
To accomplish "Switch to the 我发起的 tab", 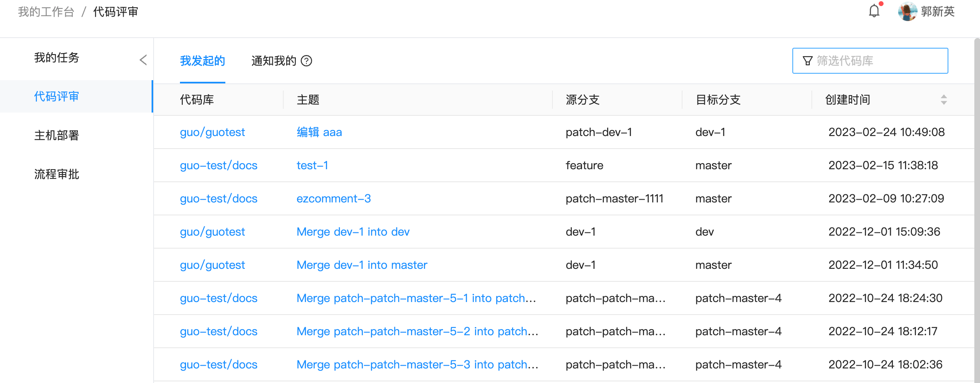I will pos(202,61).
